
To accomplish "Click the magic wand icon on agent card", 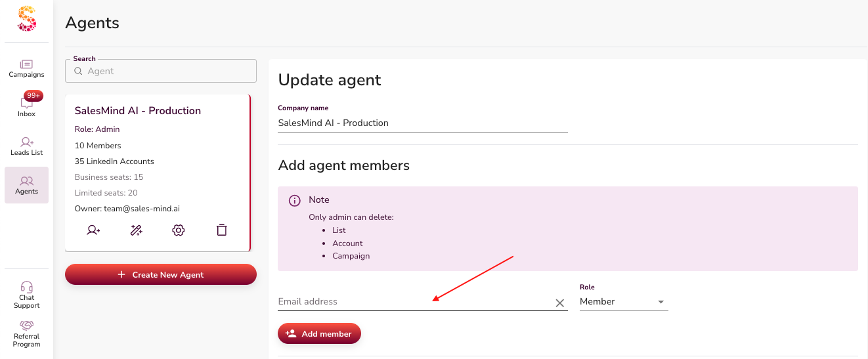I will 136,230.
